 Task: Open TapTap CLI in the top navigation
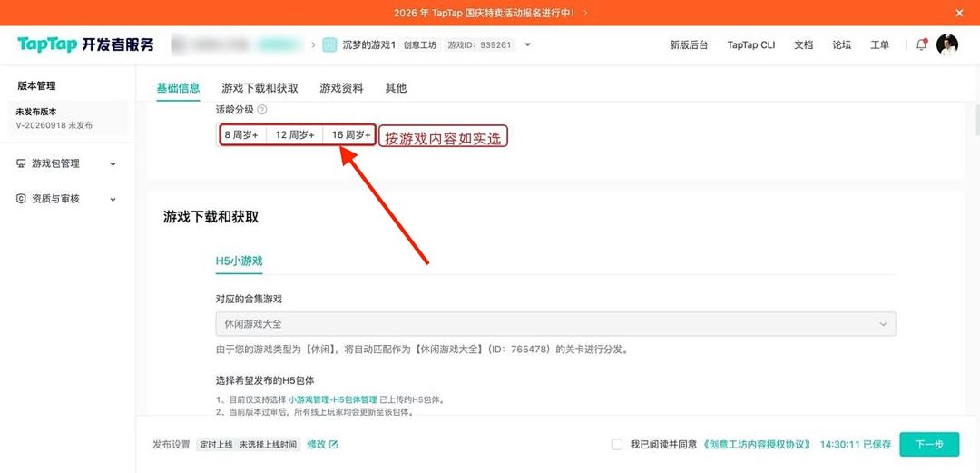750,45
